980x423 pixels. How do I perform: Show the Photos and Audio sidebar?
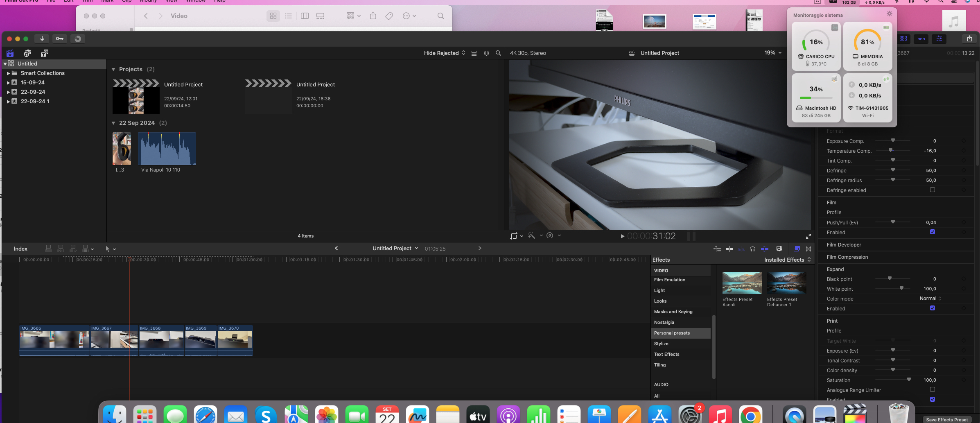pos(27,53)
